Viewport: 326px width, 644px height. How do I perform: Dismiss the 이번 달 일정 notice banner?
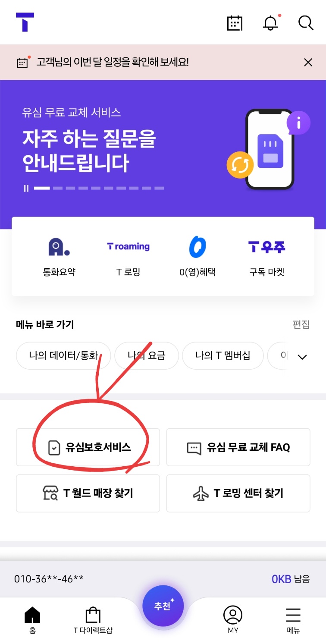(x=308, y=63)
